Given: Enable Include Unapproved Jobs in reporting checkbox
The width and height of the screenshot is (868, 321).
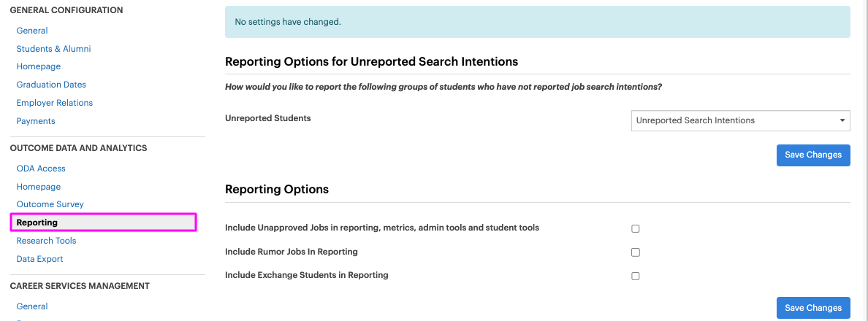Looking at the screenshot, I should click(x=636, y=228).
